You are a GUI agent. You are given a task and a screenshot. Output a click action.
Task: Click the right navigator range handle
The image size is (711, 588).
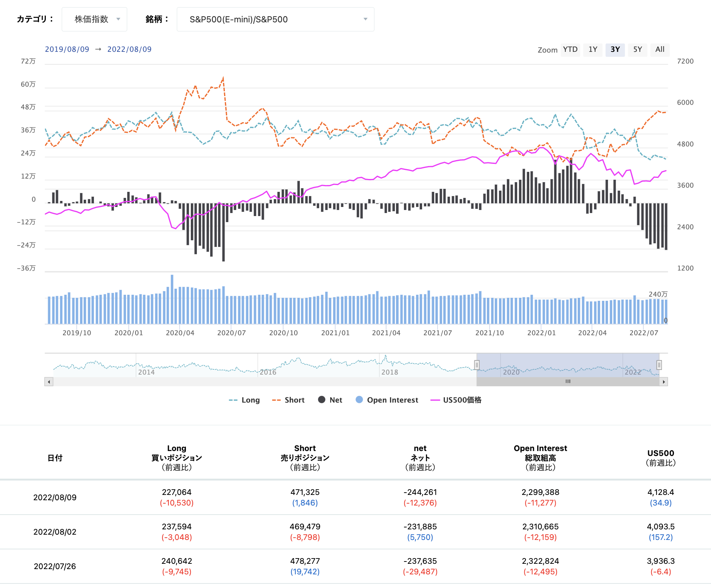click(659, 365)
